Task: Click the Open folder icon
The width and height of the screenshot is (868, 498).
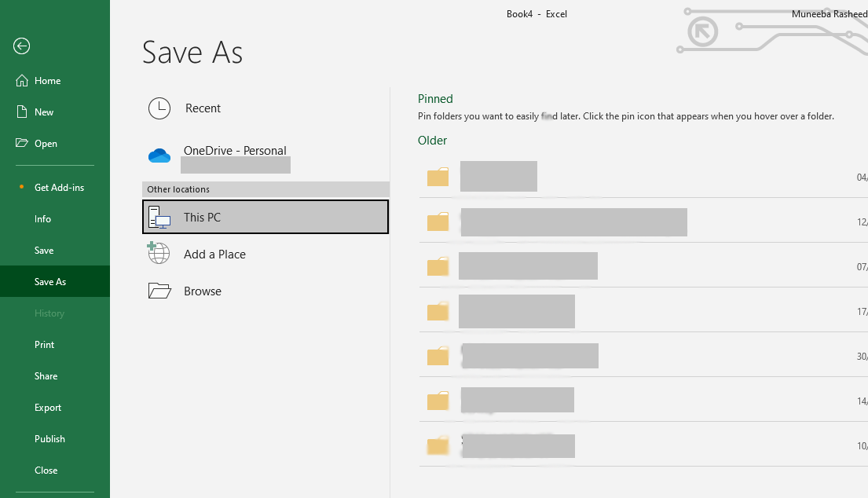Action: (x=22, y=144)
